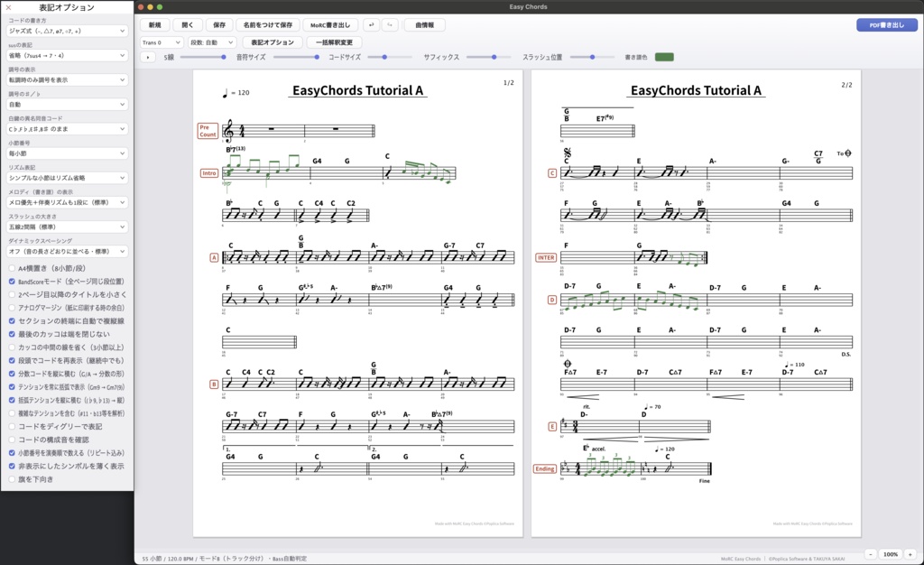Close the 表記オプション panel with the X icon
Screen dimensions: 924x565
(8, 7)
